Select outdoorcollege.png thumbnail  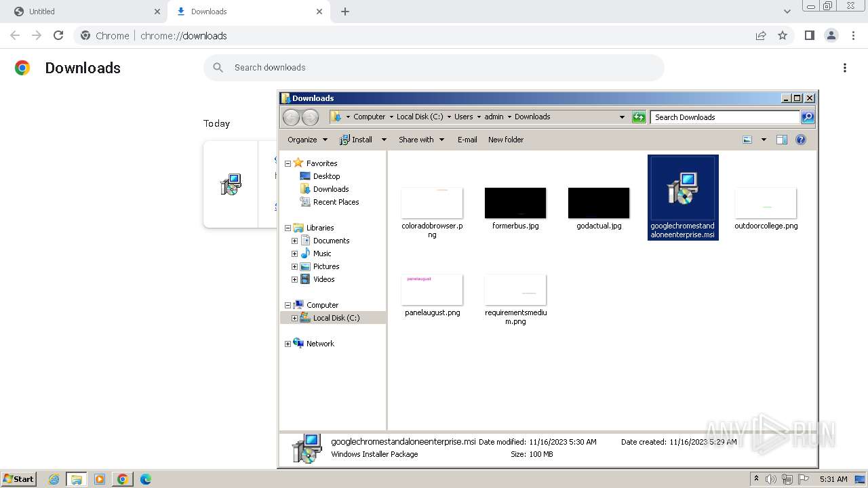[766, 203]
